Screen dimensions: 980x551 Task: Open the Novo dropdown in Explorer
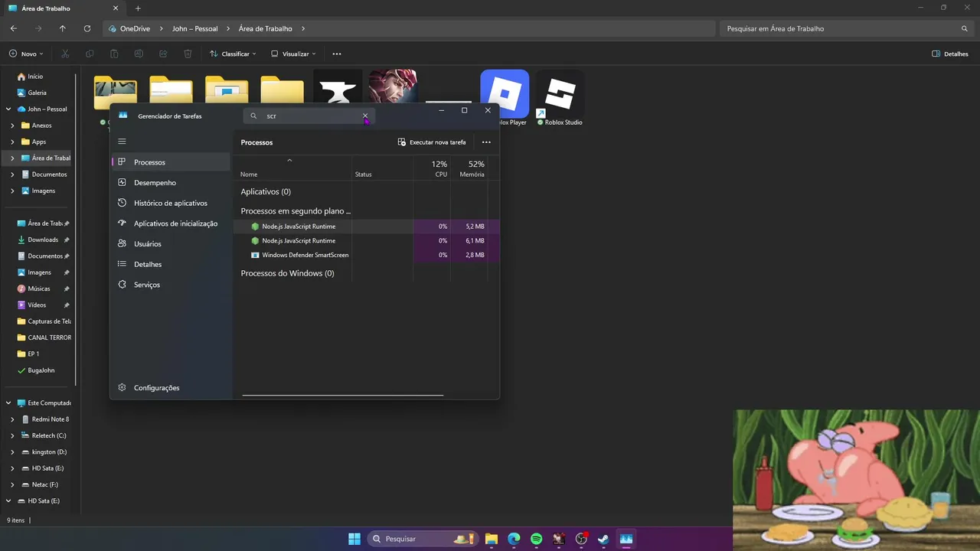tap(26, 54)
